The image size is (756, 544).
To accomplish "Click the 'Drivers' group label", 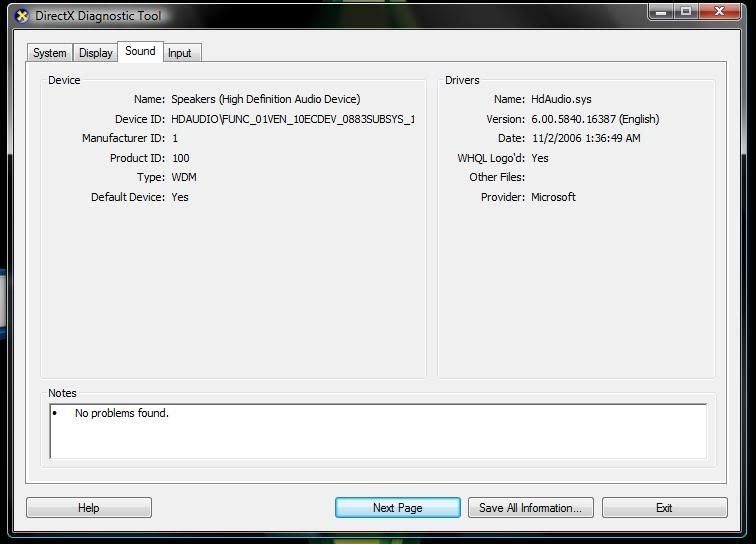I will tap(462, 80).
